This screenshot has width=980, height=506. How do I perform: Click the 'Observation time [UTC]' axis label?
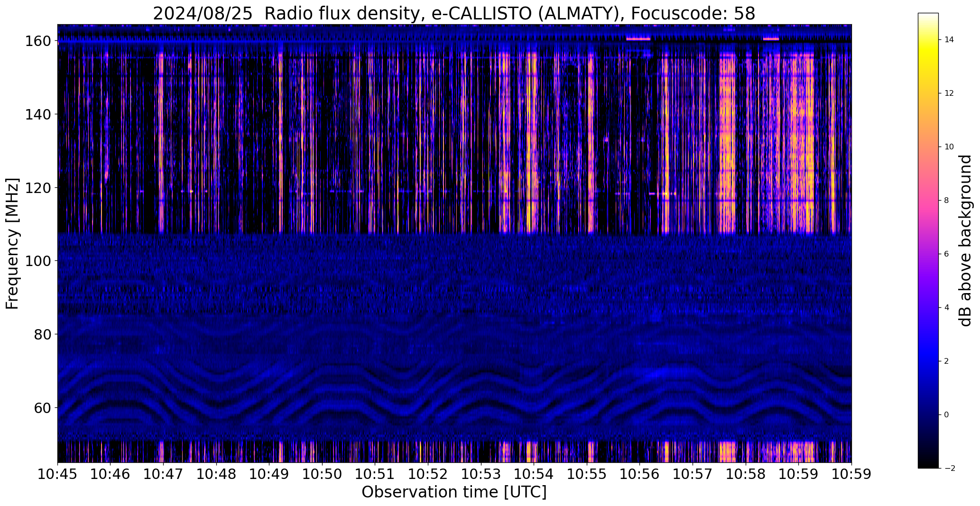(x=454, y=492)
